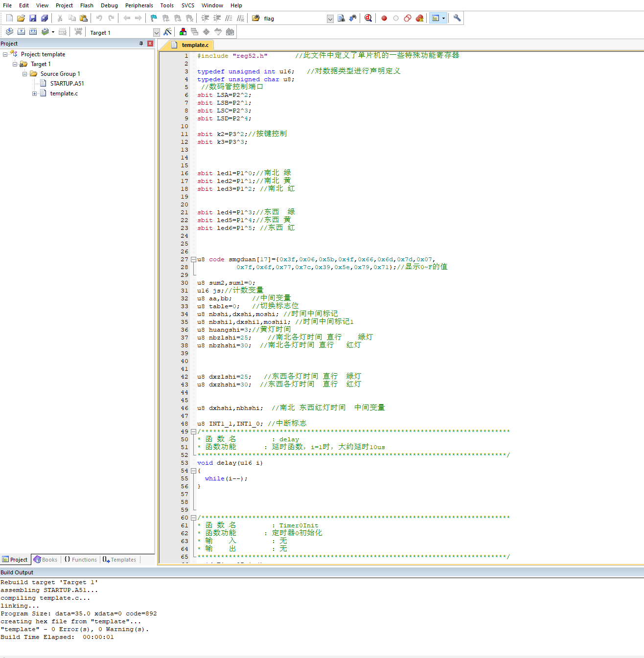Rebuild all target files icon

pyautogui.click(x=33, y=32)
